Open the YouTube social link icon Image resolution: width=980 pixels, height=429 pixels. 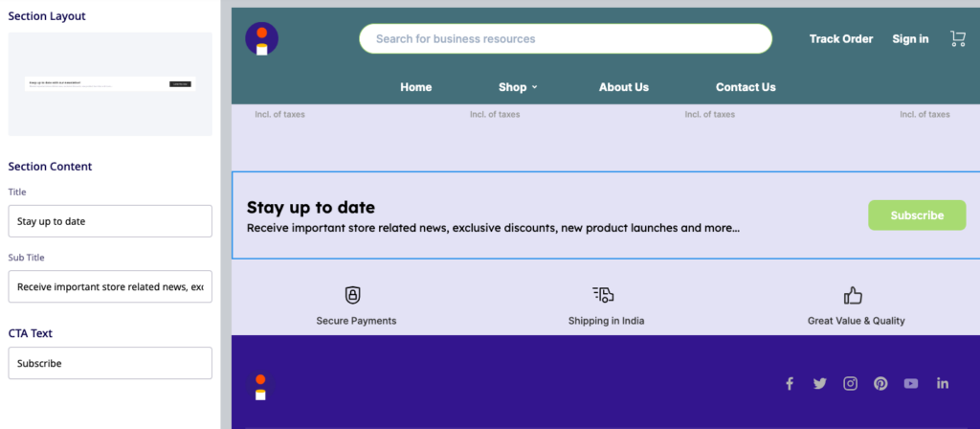coord(911,383)
